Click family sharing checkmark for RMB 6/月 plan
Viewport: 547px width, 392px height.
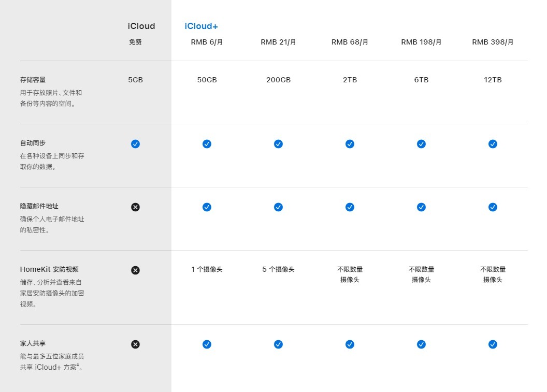tap(207, 344)
